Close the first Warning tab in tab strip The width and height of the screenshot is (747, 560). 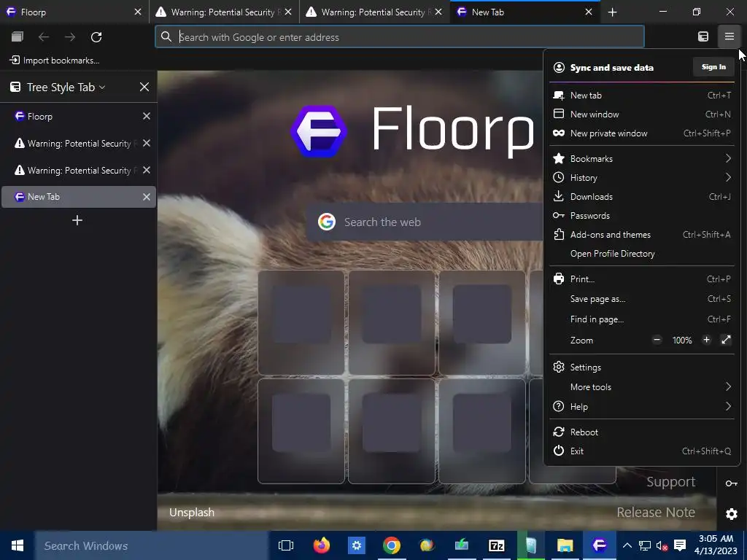(x=288, y=12)
